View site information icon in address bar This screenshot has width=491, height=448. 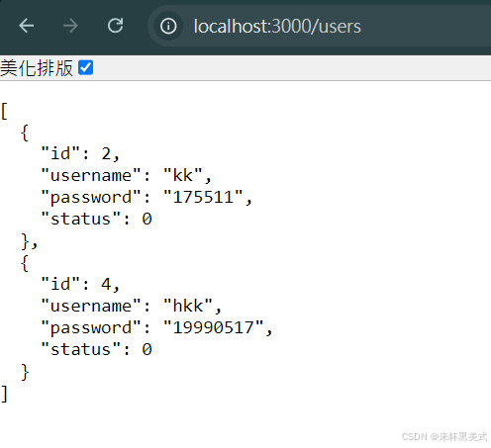pos(168,26)
